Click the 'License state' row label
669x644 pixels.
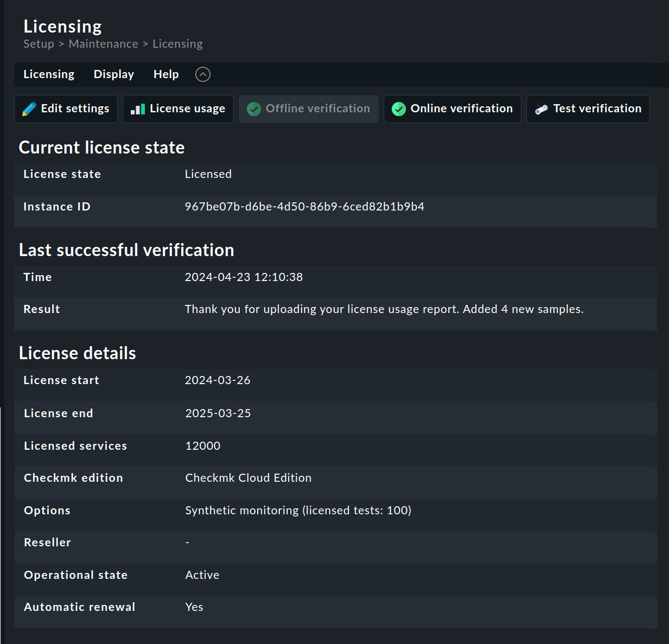pyautogui.click(x=62, y=174)
